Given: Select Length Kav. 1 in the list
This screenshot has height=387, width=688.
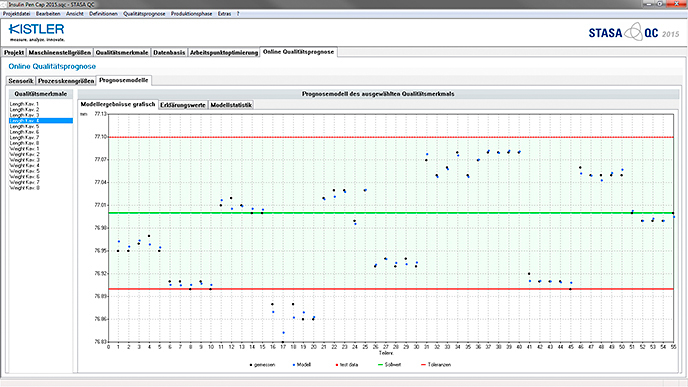Looking at the screenshot, I should pyautogui.click(x=41, y=104).
